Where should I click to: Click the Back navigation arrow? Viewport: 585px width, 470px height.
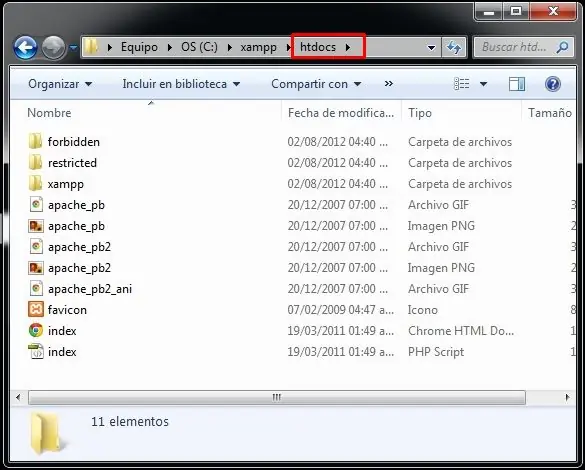click(25, 48)
